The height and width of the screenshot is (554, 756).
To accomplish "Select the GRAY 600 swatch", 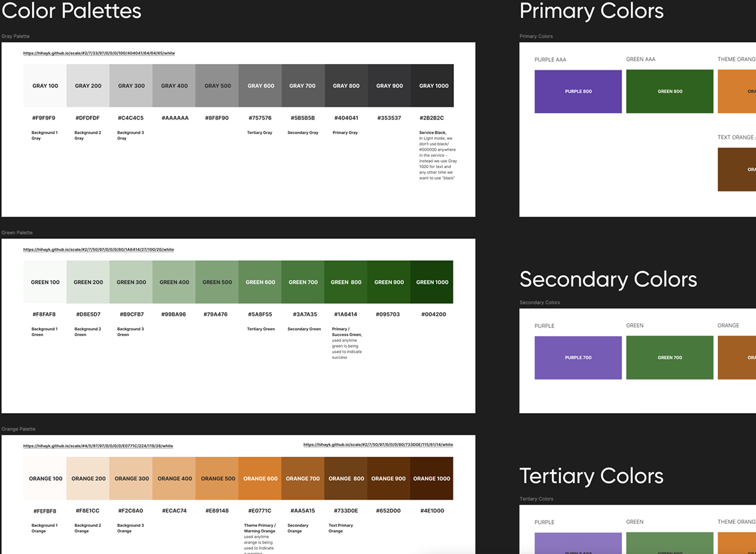I will [x=260, y=86].
